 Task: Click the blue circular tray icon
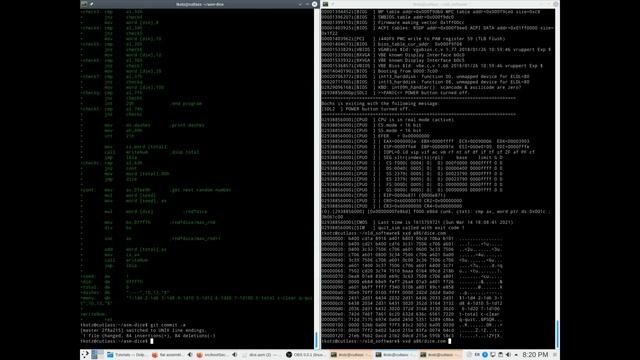click(485, 355)
